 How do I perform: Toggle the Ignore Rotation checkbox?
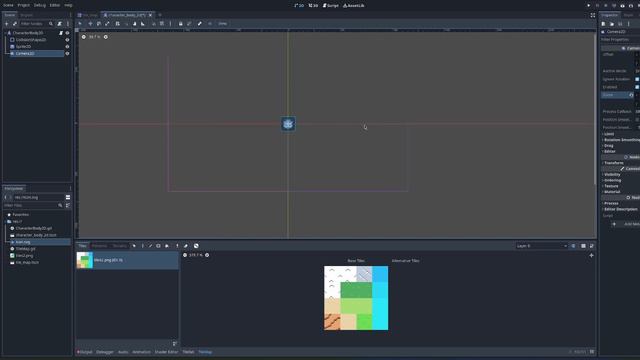pos(637,79)
